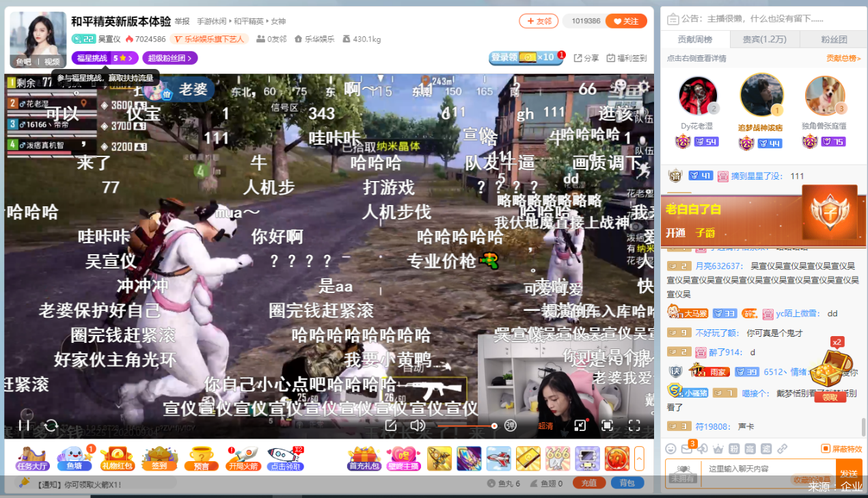Follow the streamer with 关注 button
The width and height of the screenshot is (868, 498).
tap(626, 21)
